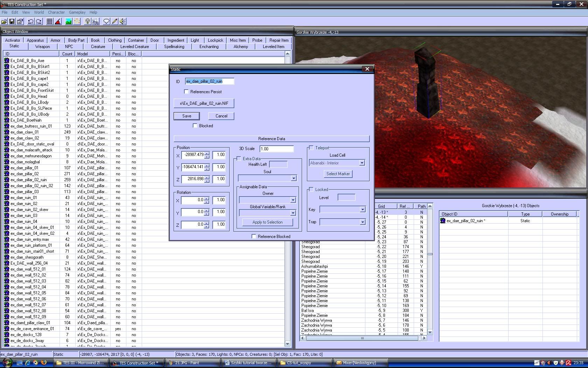Viewport: 588px width, 368px height.
Task: Switch to the Container tab
Action: click(x=136, y=40)
